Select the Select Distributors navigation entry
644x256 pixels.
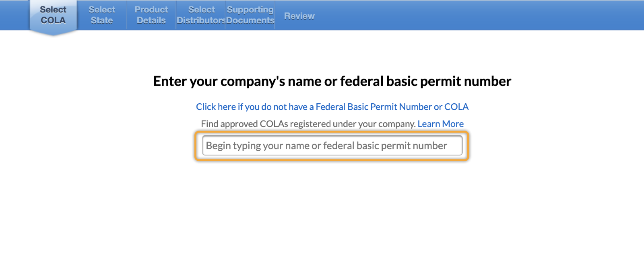pos(200,15)
